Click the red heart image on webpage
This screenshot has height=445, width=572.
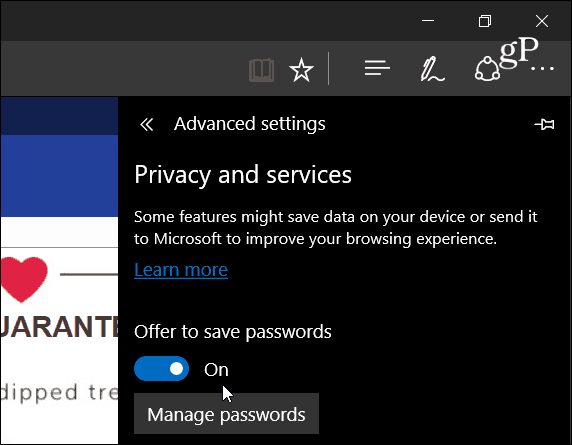[24, 279]
